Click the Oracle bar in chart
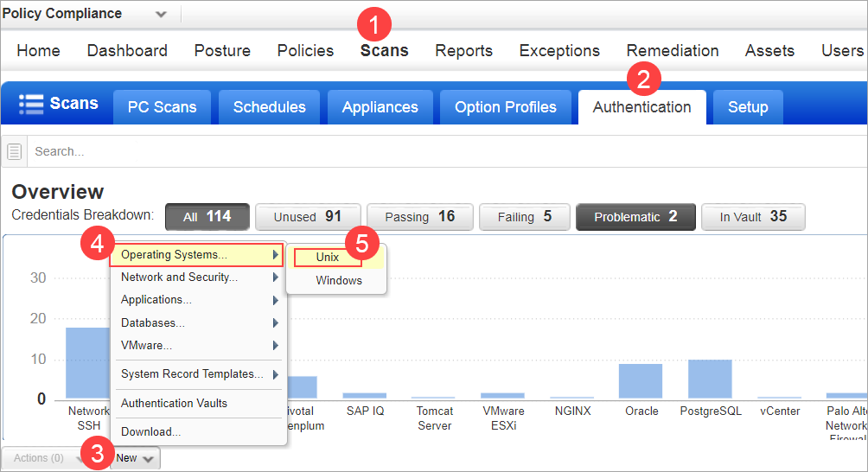The width and height of the screenshot is (868, 472). click(641, 381)
